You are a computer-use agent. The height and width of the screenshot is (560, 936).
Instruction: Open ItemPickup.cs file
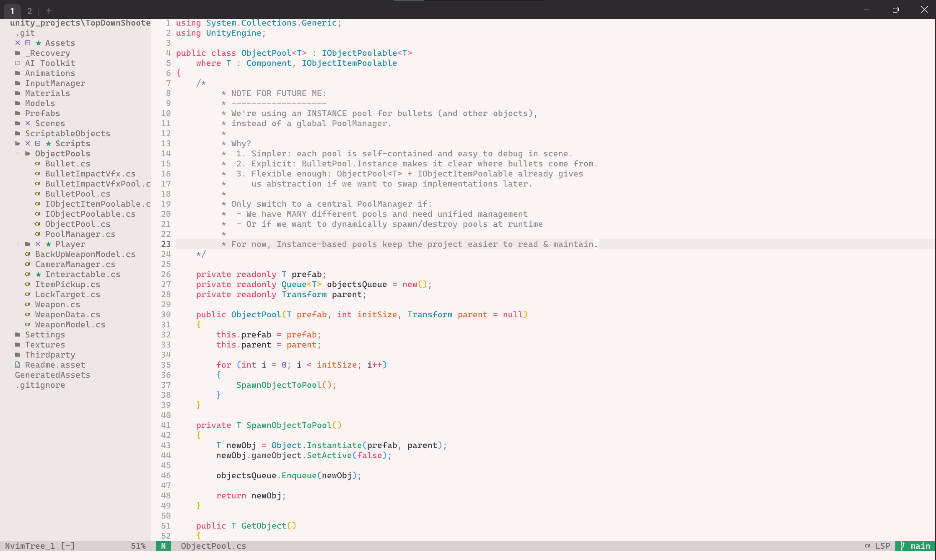[x=68, y=285]
